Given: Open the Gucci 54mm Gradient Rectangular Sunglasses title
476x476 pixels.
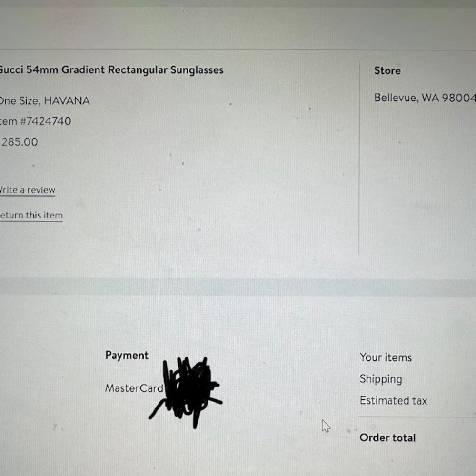Looking at the screenshot, I should point(111,70).
